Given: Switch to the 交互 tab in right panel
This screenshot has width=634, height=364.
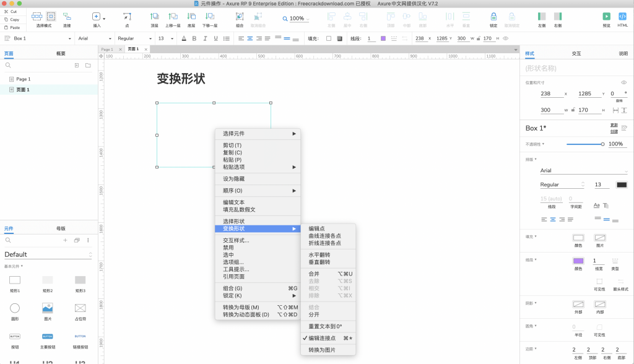Looking at the screenshot, I should 576,54.
